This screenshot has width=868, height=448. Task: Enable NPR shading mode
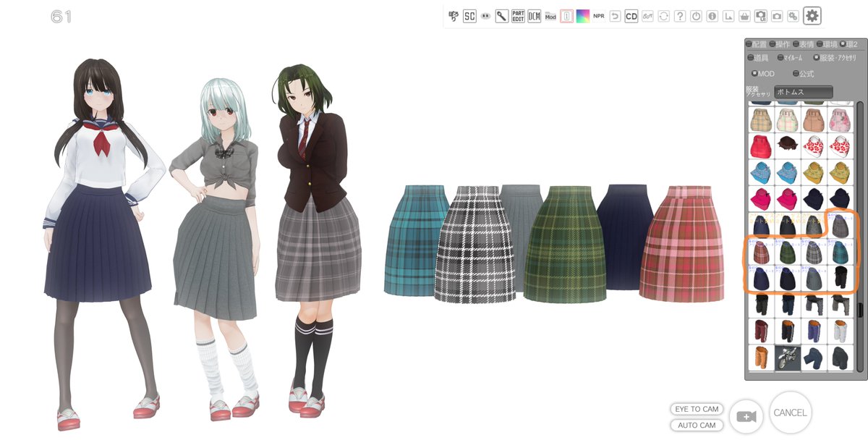click(x=598, y=15)
